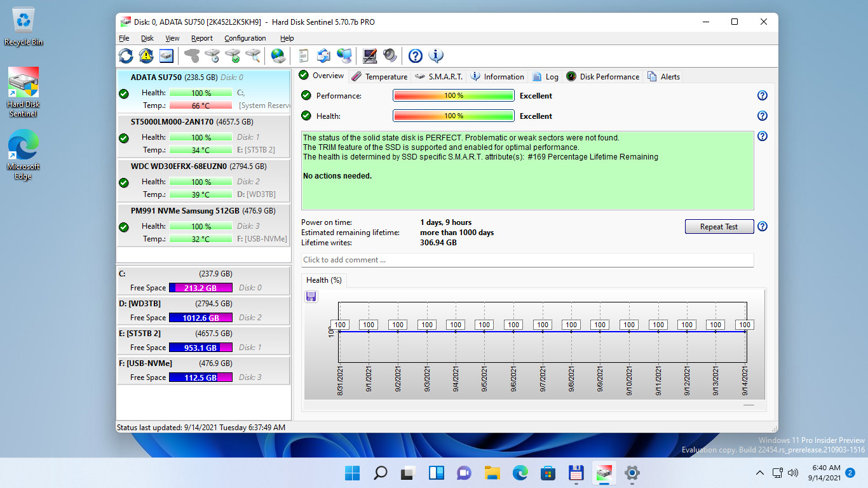Screen dimensions: 868x488
Task: Open the hardware warning details icon
Action: click(x=146, y=56)
